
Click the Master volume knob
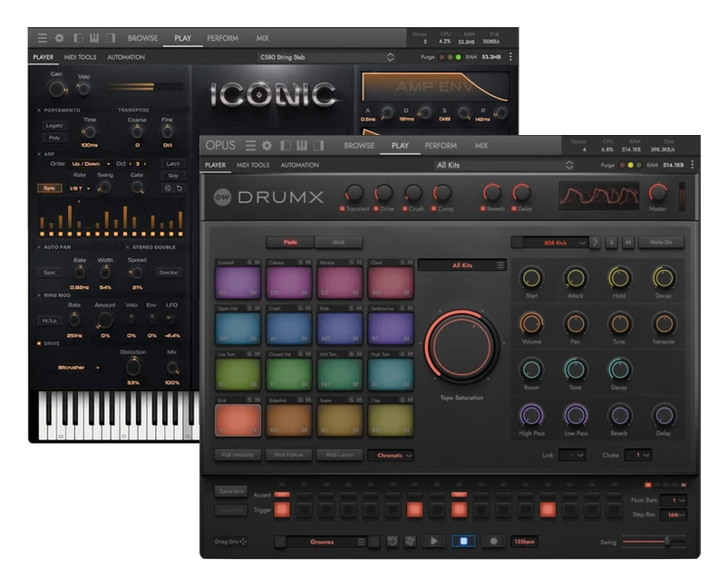point(657,193)
